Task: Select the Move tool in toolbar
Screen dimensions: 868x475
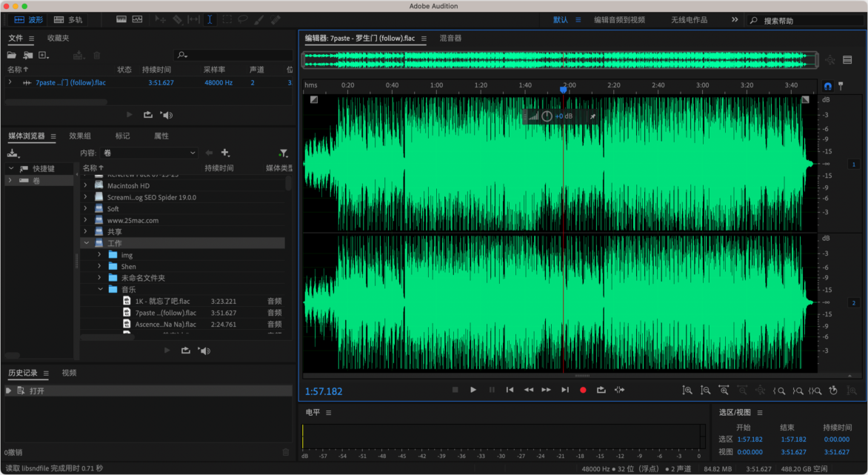Action: point(161,19)
